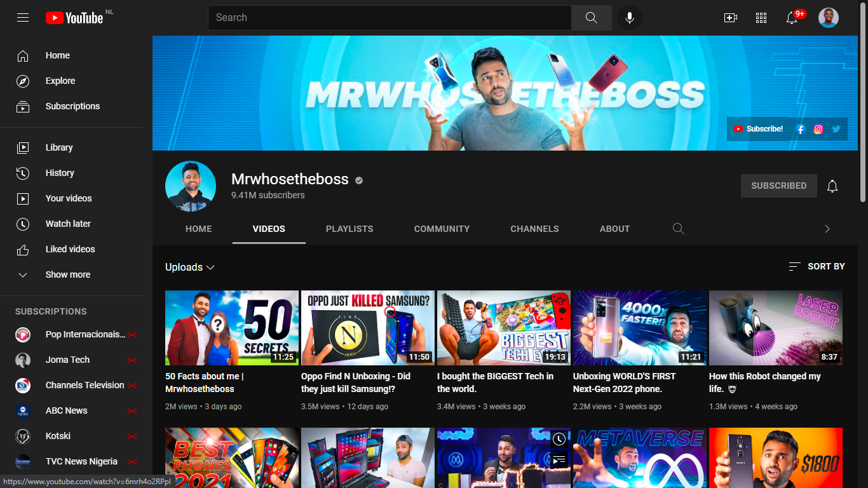Open the YouTube apps grid
Image resolution: width=868 pixels, height=488 pixels.
point(761,18)
